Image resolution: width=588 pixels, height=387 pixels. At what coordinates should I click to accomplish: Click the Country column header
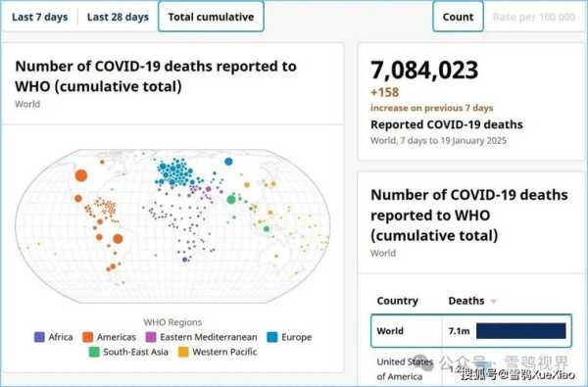[x=398, y=301]
